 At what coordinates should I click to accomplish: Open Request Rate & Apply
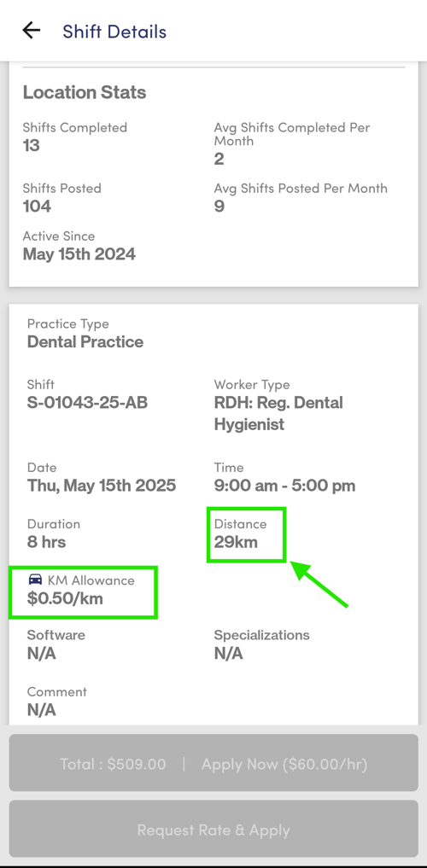[213, 830]
